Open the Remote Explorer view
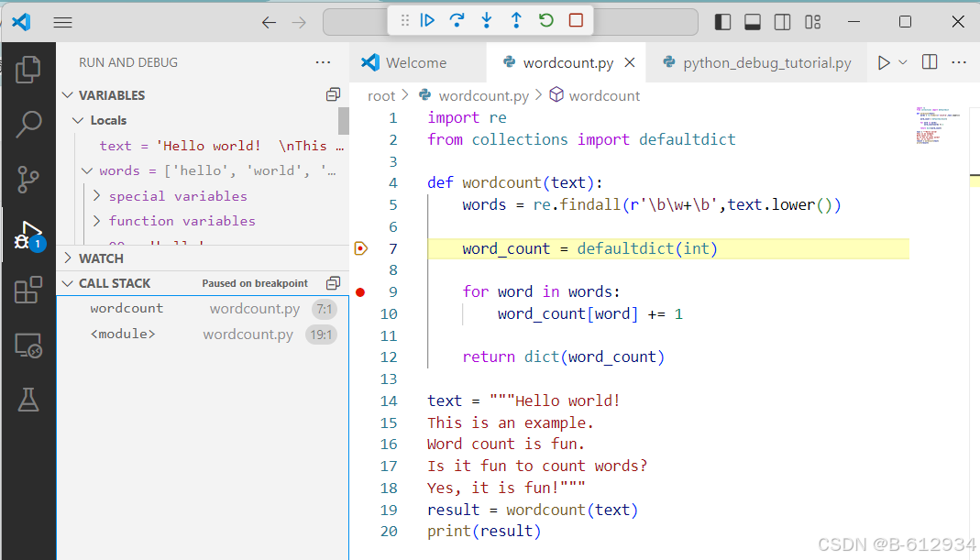 pos(28,345)
